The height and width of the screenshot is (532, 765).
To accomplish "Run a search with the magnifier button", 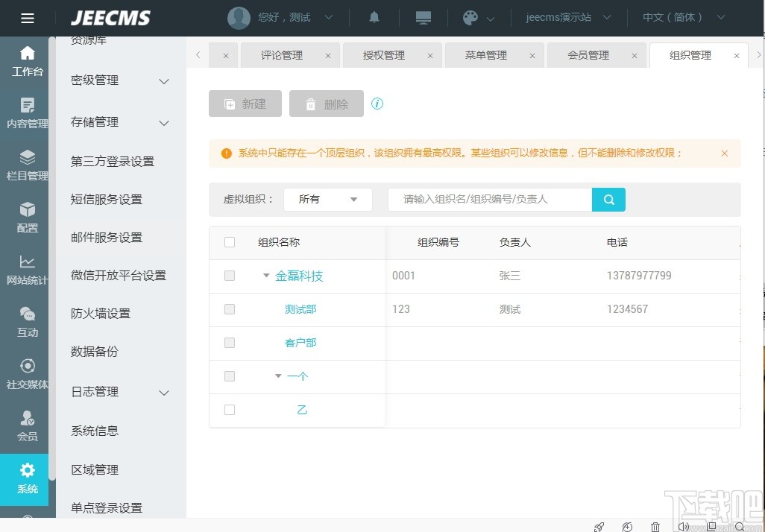I will [608, 199].
